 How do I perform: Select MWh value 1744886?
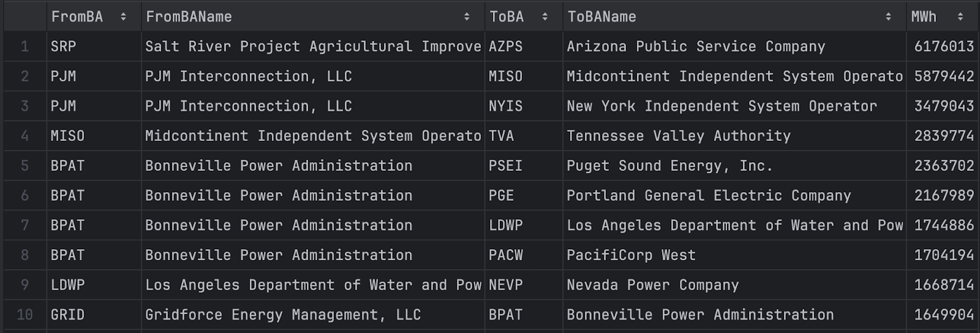(x=943, y=225)
